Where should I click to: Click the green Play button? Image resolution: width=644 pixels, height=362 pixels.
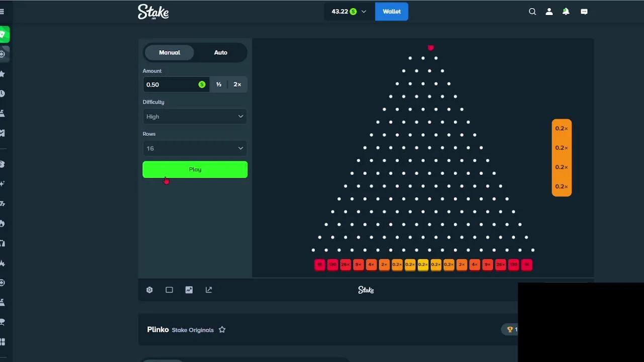(195, 169)
